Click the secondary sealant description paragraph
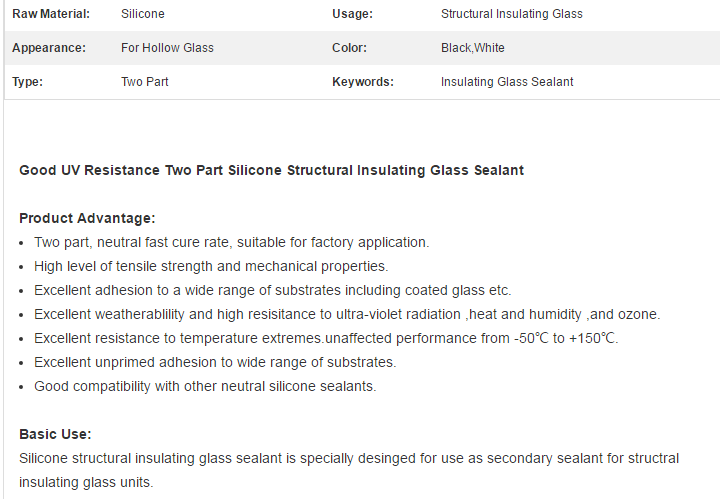 pos(349,470)
